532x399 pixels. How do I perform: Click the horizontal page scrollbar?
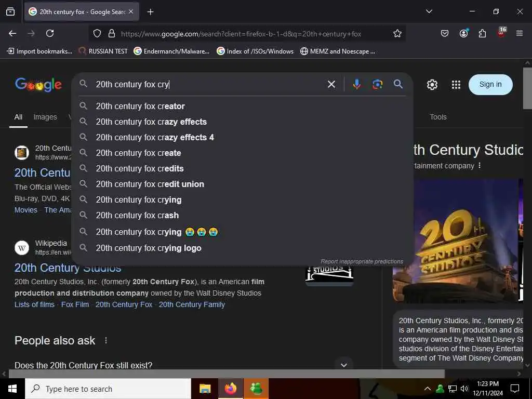tap(227, 374)
